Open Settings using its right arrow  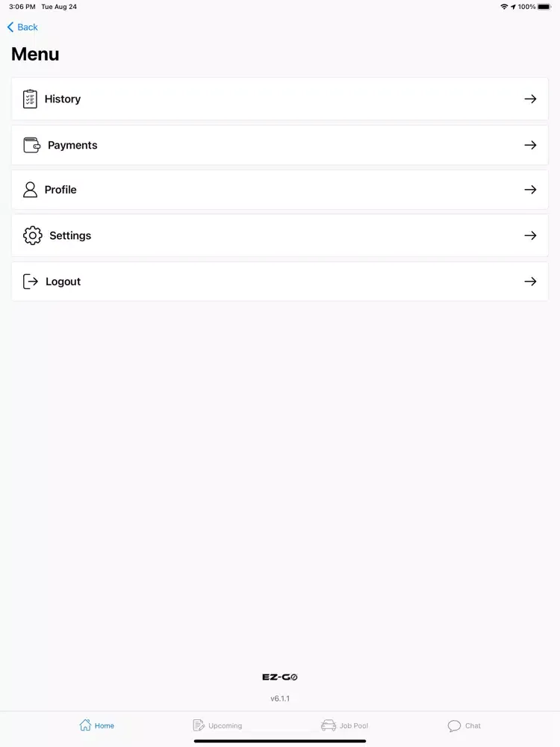[x=530, y=235]
